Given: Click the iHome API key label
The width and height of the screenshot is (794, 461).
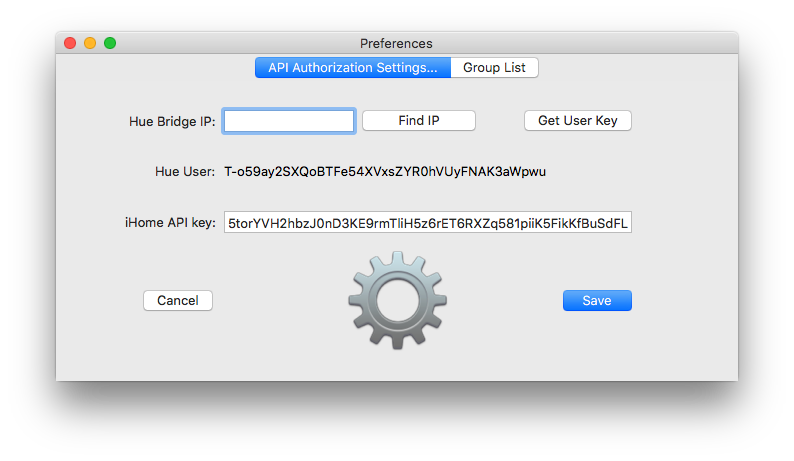Looking at the screenshot, I should coord(170,223).
